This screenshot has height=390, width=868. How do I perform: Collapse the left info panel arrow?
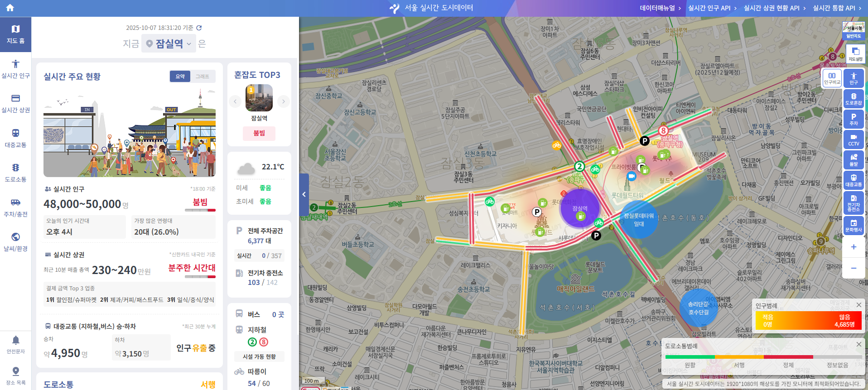(x=304, y=194)
